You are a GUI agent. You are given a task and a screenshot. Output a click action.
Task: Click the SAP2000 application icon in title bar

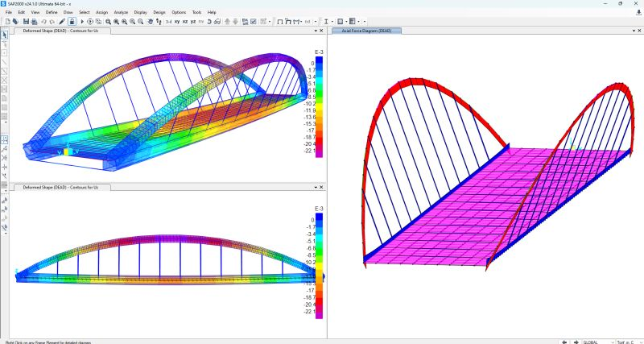(4, 3)
